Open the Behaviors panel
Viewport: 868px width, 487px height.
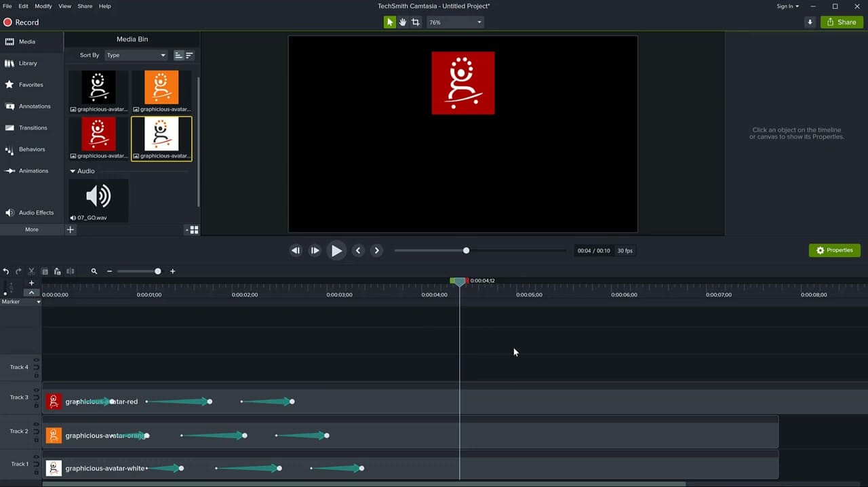[x=32, y=149]
